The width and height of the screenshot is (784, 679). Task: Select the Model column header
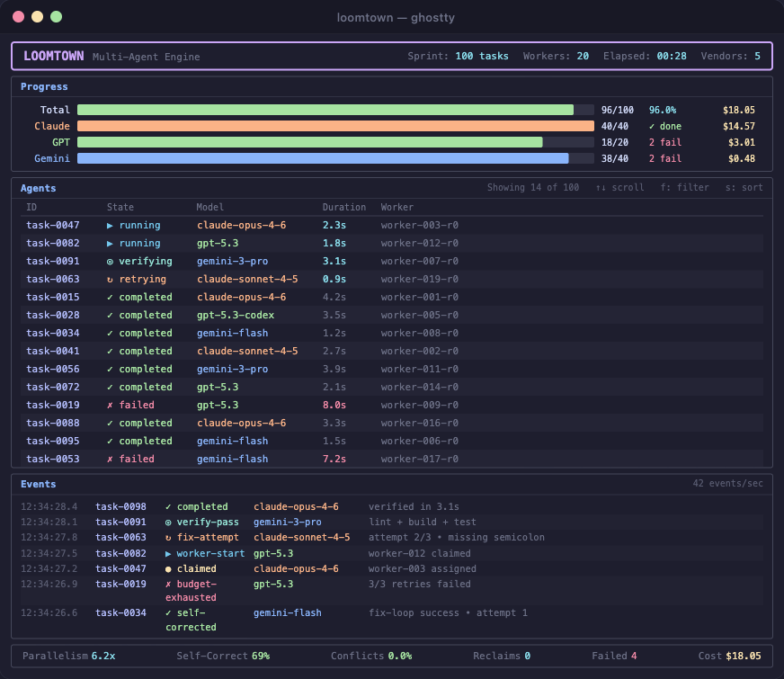pos(209,207)
